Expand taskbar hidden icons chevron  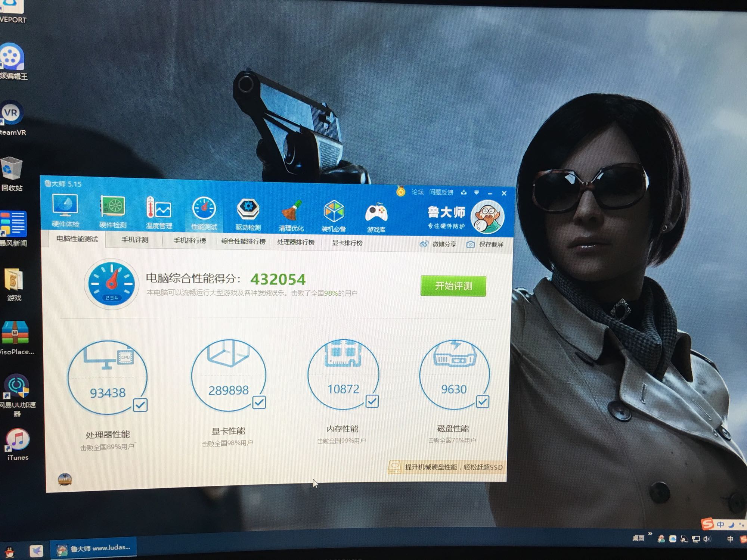pyautogui.click(x=650, y=534)
